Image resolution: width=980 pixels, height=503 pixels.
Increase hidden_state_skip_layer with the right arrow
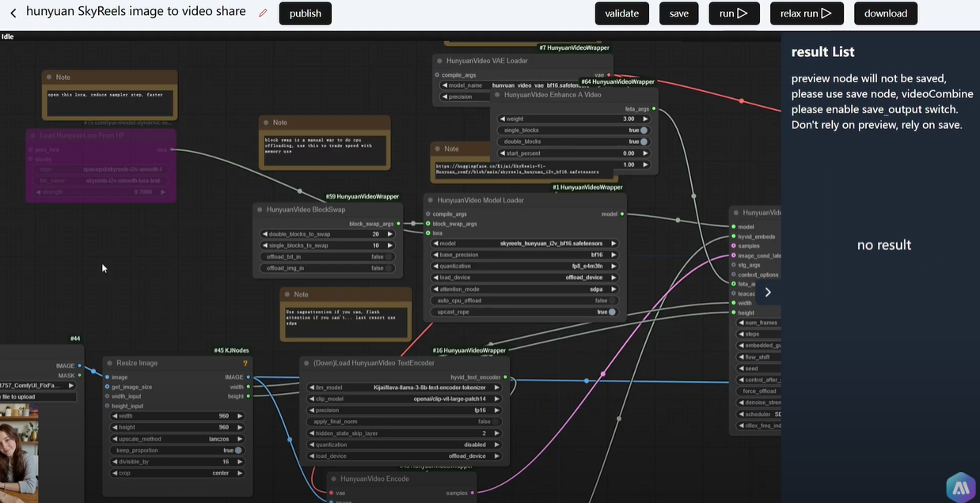click(496, 433)
